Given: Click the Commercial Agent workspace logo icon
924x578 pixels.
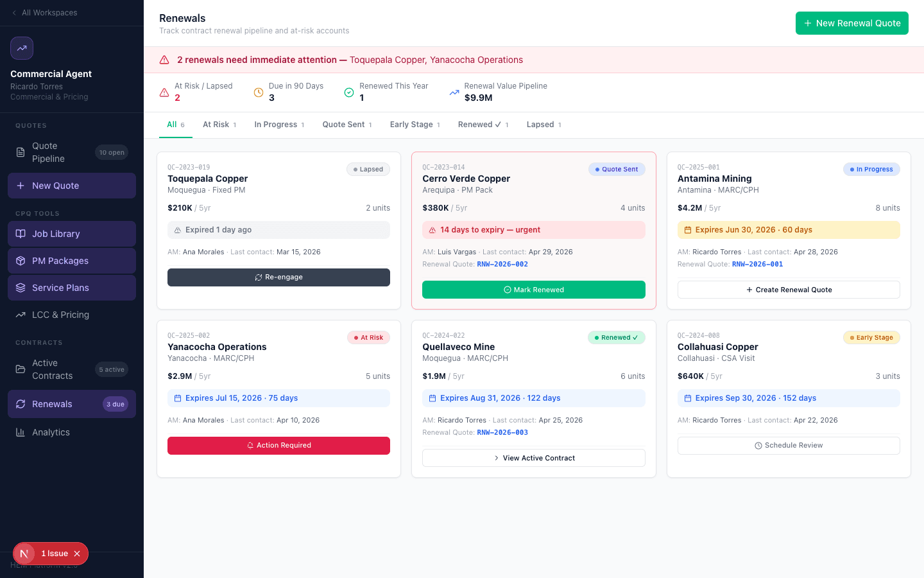Looking at the screenshot, I should [22, 48].
